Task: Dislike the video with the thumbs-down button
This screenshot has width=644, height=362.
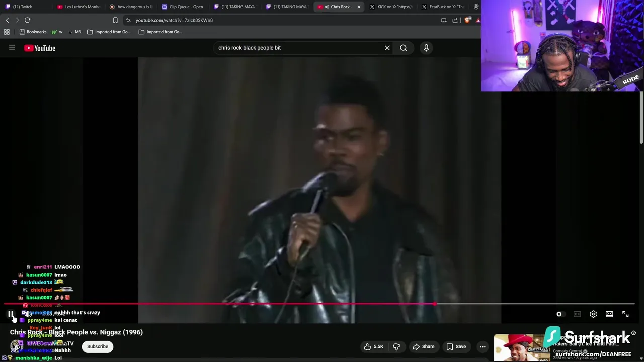Action: [396, 346]
